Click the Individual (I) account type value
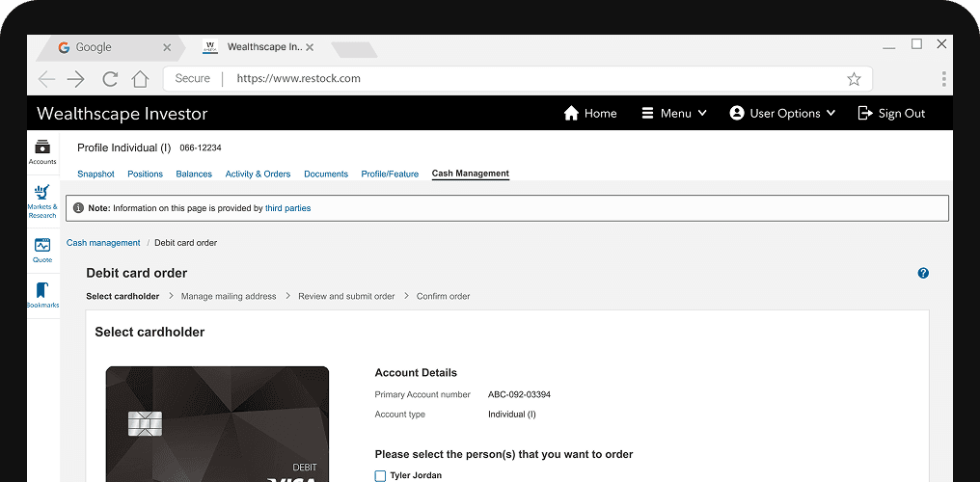 point(512,415)
